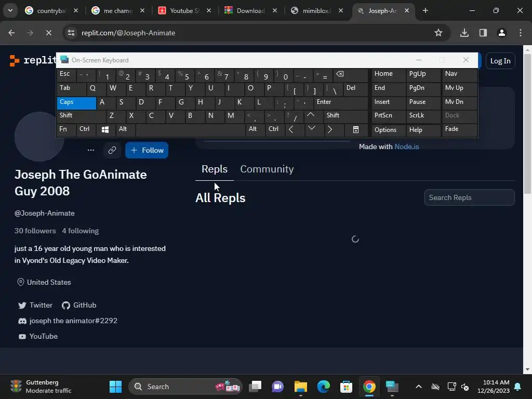Viewport: 532px width, 399px height.
Task: Open File Explorer from the taskbar
Action: tap(301, 387)
